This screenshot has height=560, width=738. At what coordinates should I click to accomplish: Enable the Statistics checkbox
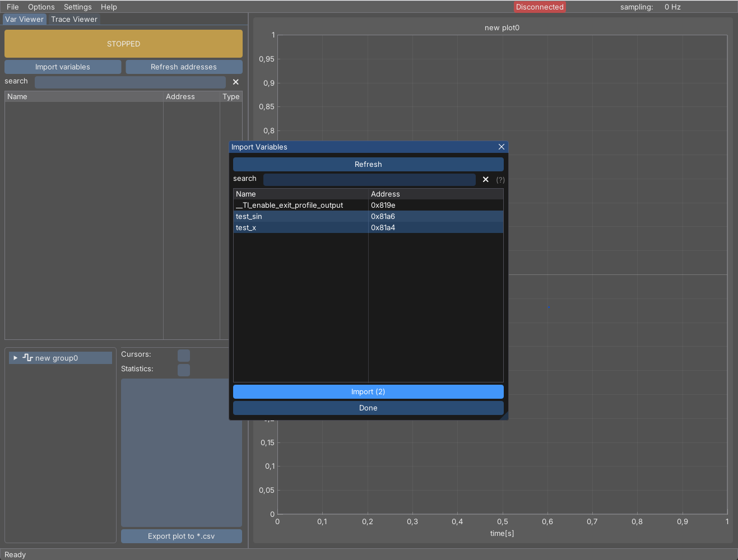pos(184,370)
